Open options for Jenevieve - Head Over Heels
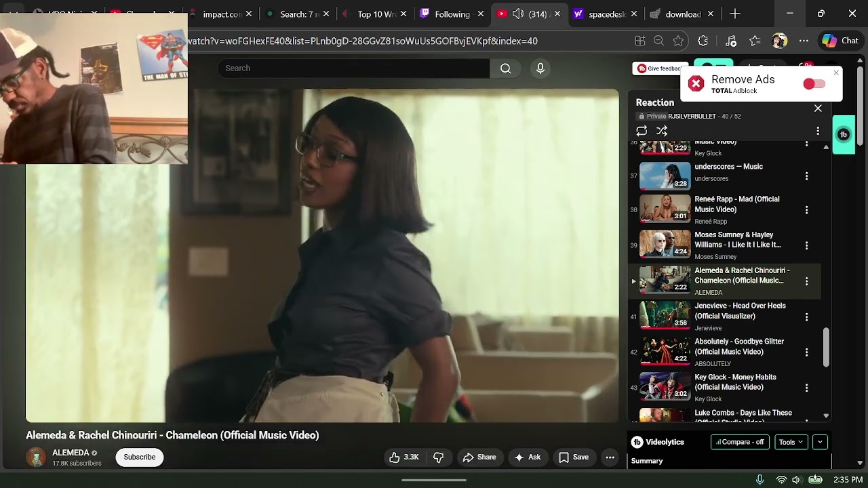This screenshot has height=488, width=868. click(806, 317)
